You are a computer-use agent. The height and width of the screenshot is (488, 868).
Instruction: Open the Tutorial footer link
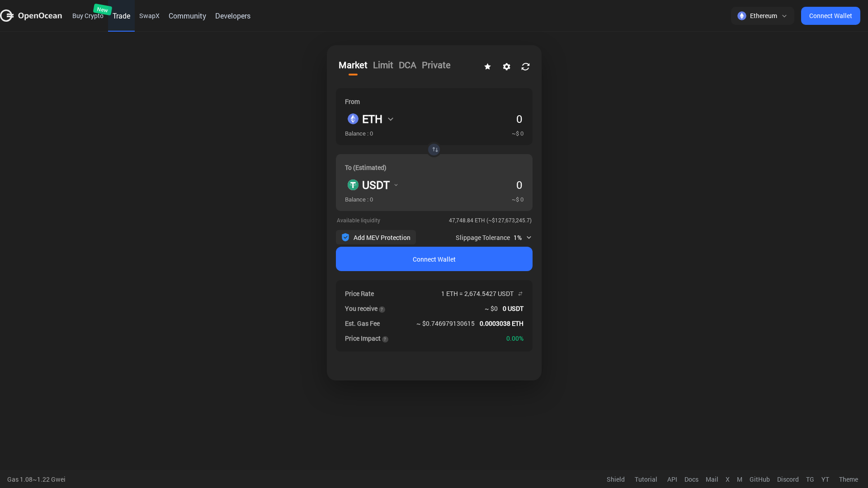pos(646,479)
